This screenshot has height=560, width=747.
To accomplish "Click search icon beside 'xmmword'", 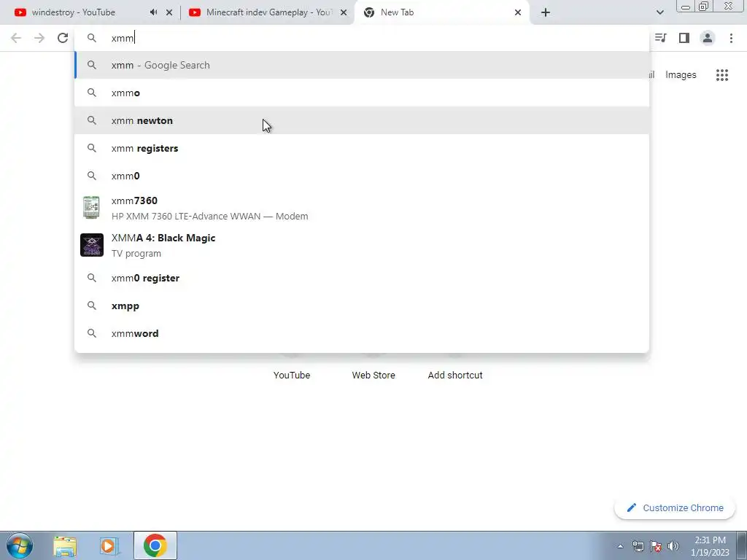I will [x=92, y=333].
